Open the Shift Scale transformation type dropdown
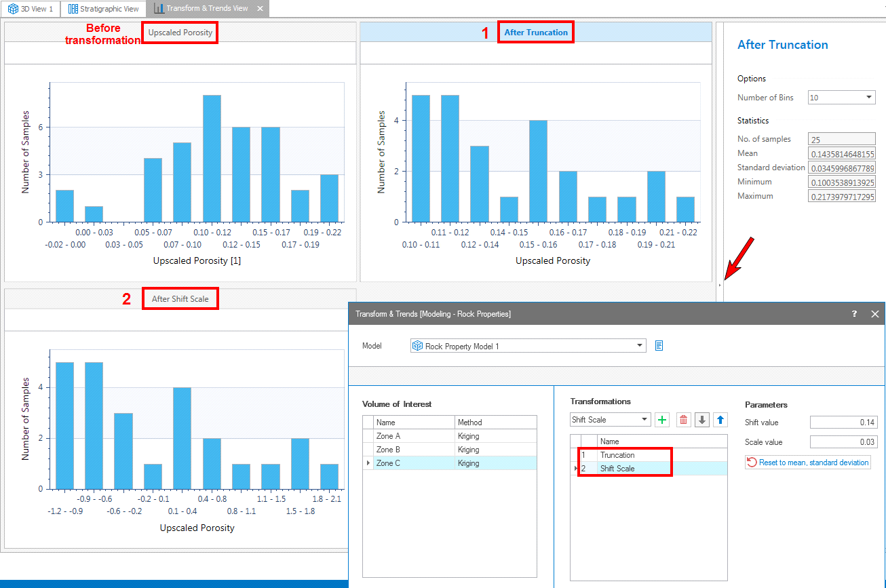 [644, 420]
